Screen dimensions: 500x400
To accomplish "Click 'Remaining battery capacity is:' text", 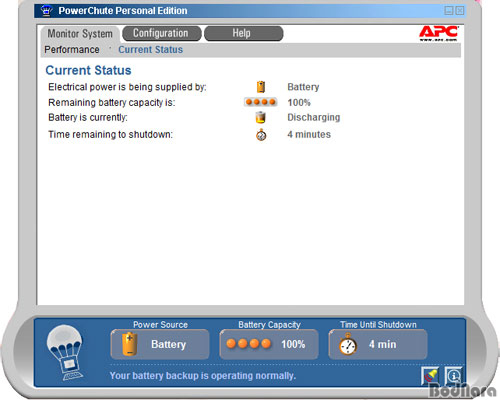I will [112, 102].
